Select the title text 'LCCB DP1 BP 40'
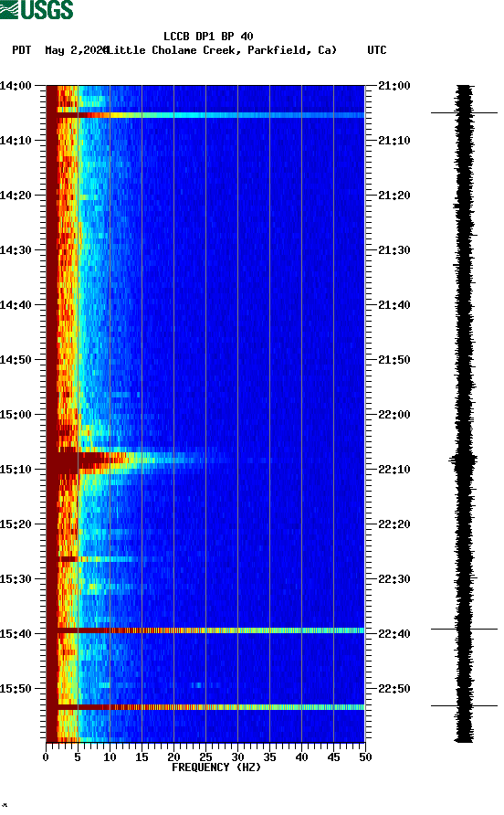The image size is (504, 815). pyautogui.click(x=208, y=37)
